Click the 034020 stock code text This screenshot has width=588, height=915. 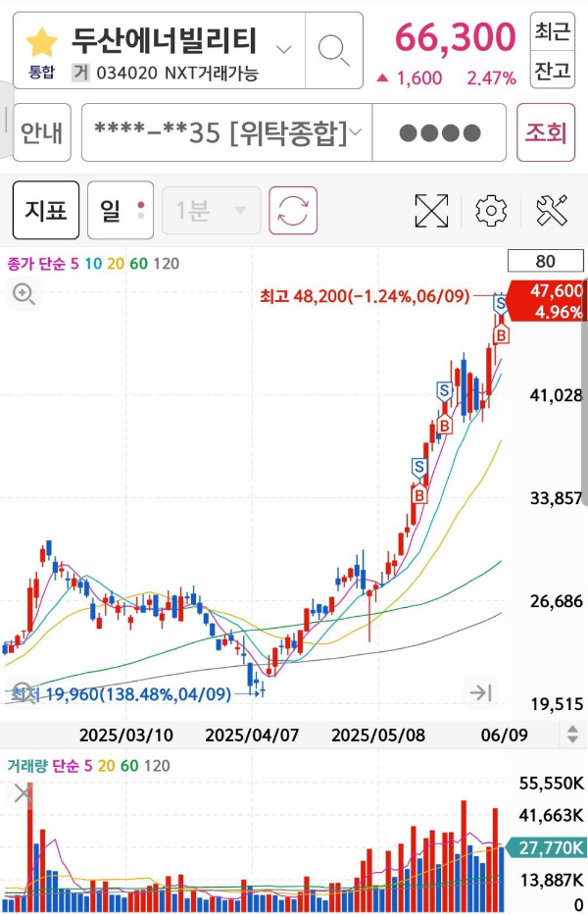pos(127,73)
